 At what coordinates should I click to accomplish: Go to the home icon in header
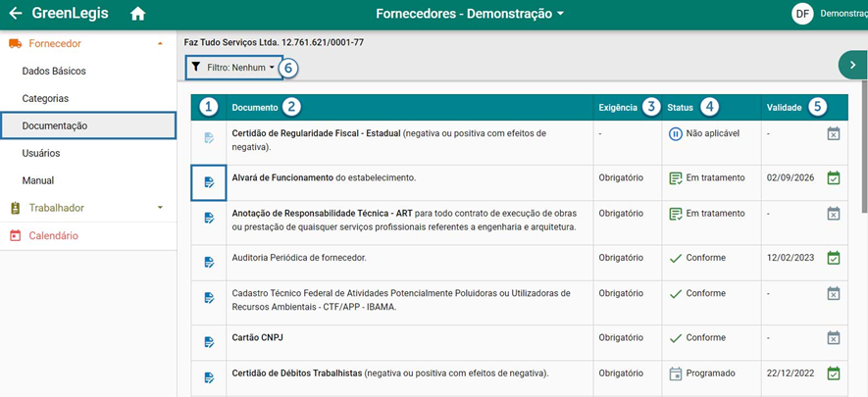coord(137,14)
